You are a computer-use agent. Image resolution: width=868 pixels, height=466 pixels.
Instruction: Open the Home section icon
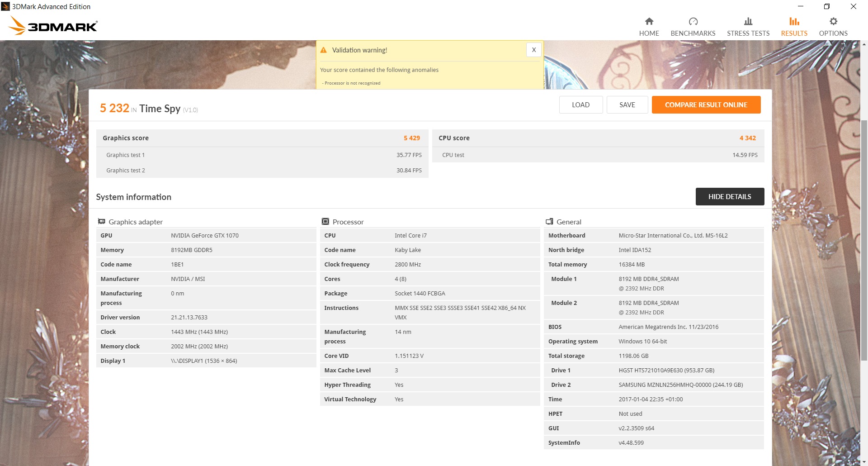point(649,21)
